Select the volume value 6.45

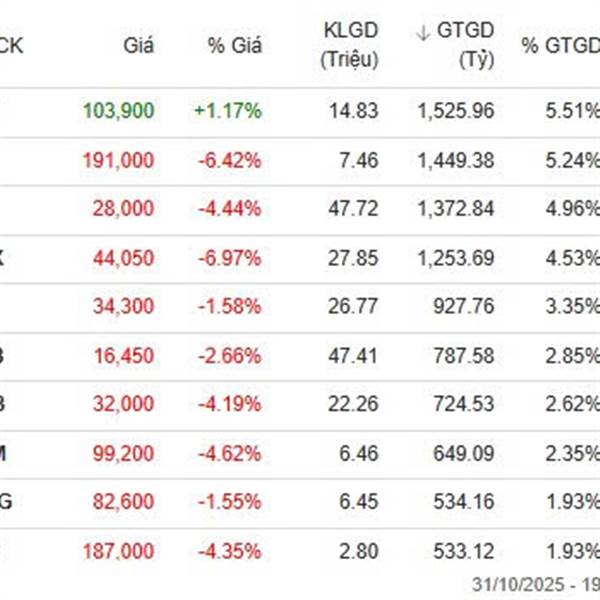[360, 503]
